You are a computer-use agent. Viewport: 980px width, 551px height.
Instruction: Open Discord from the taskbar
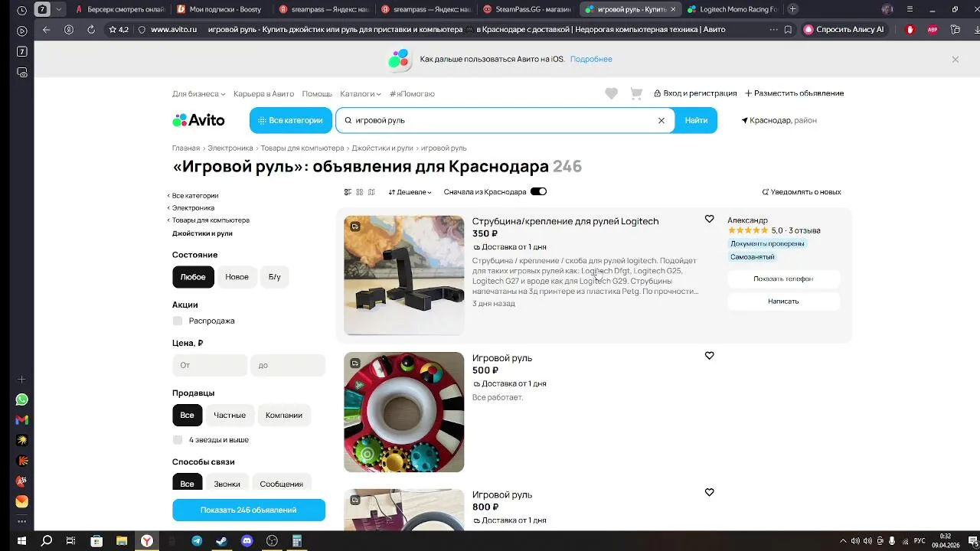point(247,541)
